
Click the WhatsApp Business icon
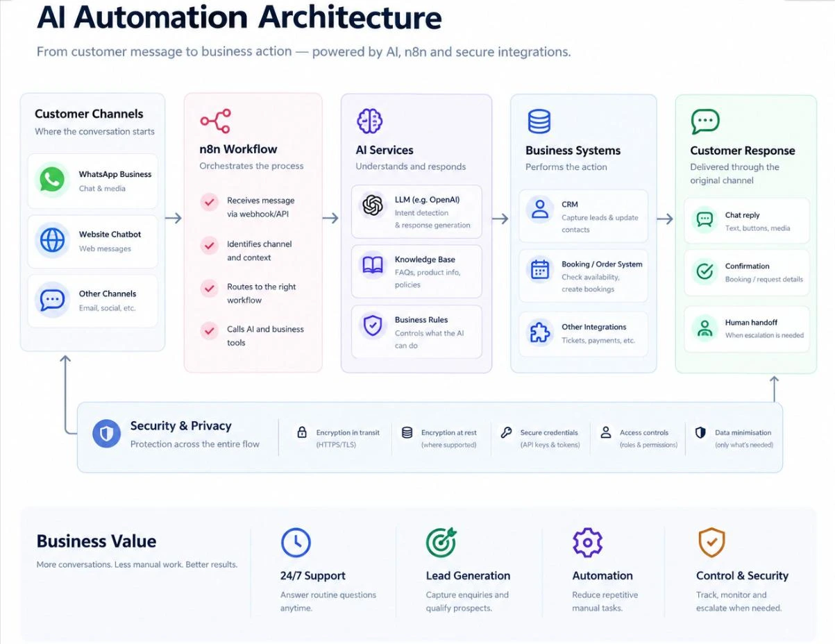click(x=51, y=180)
